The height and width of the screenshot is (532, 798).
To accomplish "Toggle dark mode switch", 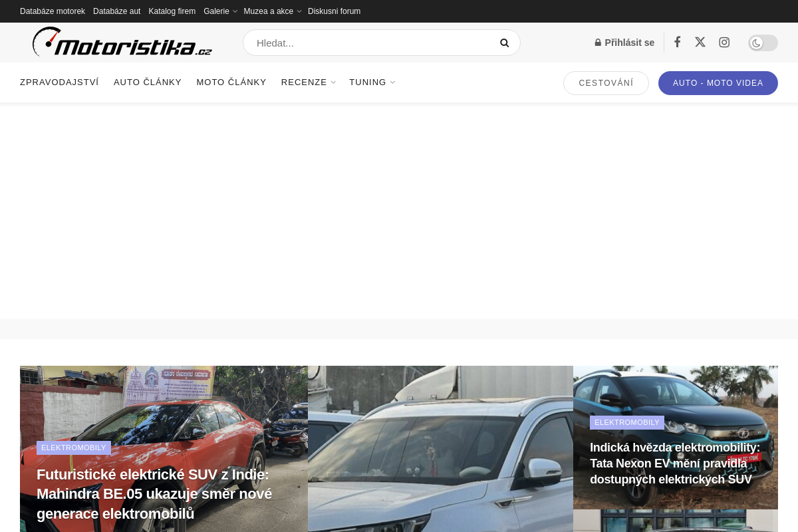I will [x=763, y=43].
